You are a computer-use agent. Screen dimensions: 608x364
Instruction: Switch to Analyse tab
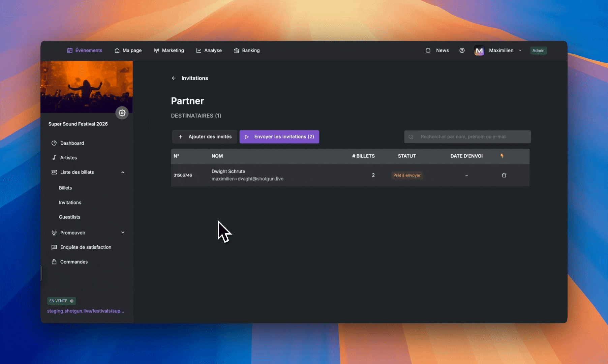tap(209, 50)
